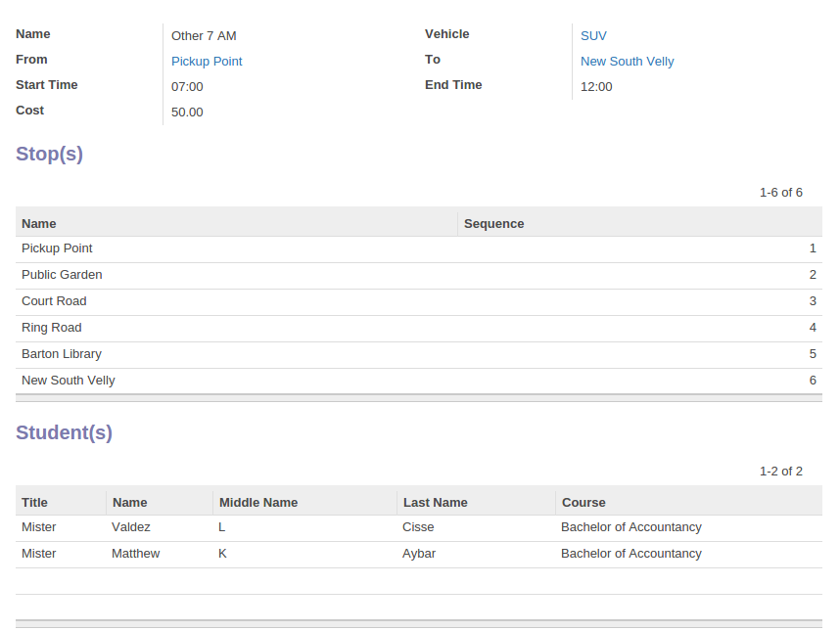
Task: Open student record for Valdez Cisse
Action: [419, 527]
